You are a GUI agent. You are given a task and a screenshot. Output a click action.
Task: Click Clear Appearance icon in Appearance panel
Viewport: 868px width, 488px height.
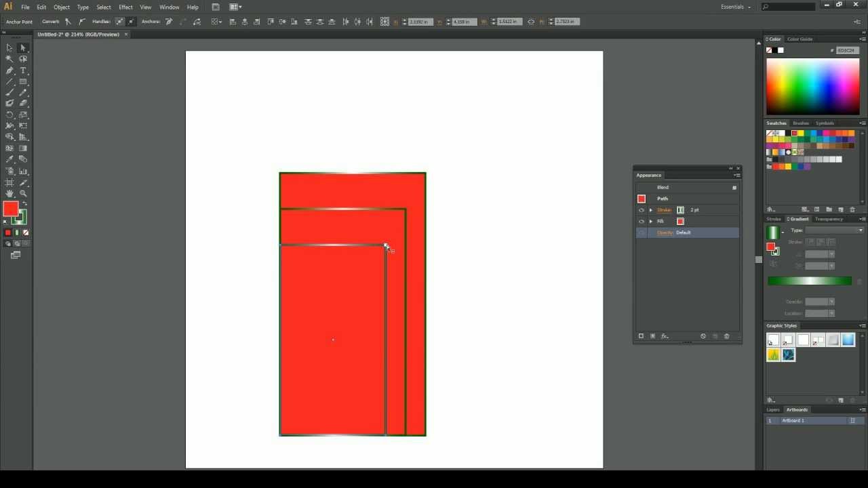tap(703, 336)
